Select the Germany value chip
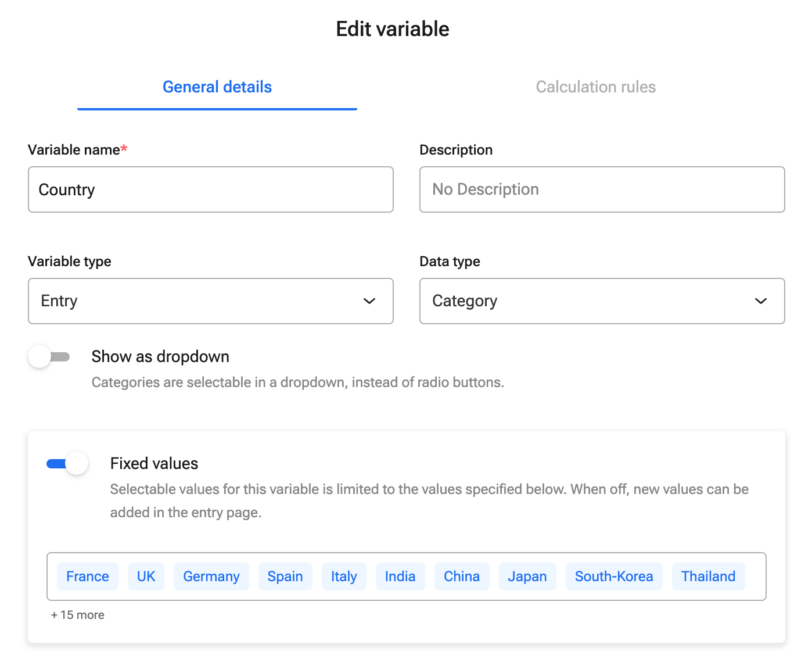812x666 pixels. coord(211,577)
